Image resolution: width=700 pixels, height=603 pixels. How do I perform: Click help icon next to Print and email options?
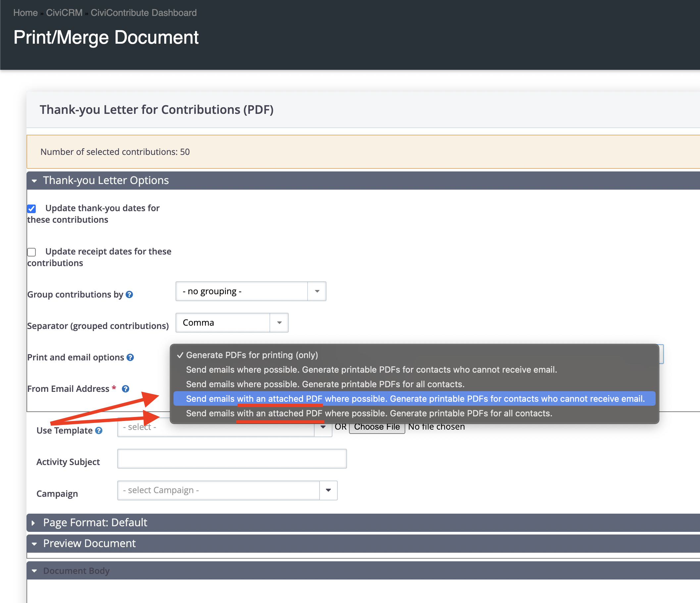pos(130,357)
